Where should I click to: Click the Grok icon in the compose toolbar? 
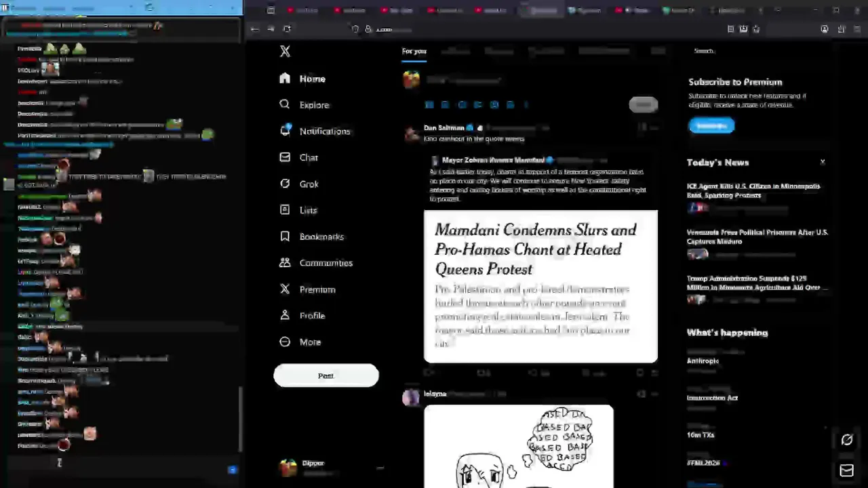coord(462,104)
